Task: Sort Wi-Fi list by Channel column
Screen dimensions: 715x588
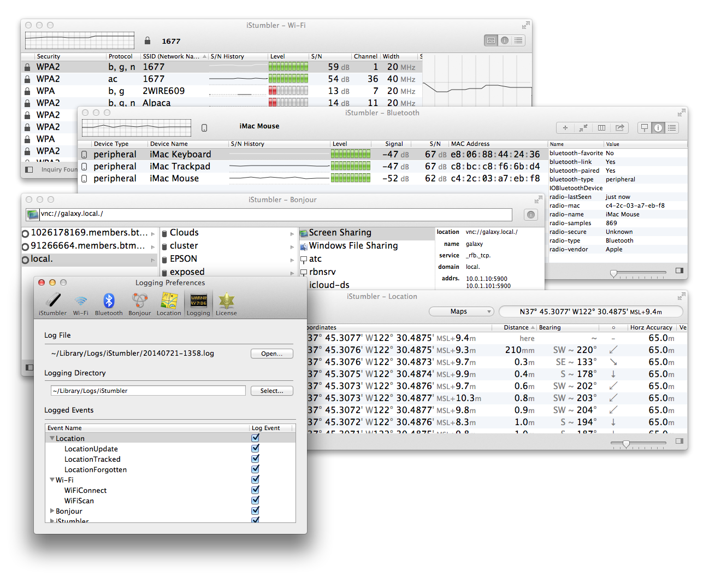Action: [x=365, y=56]
